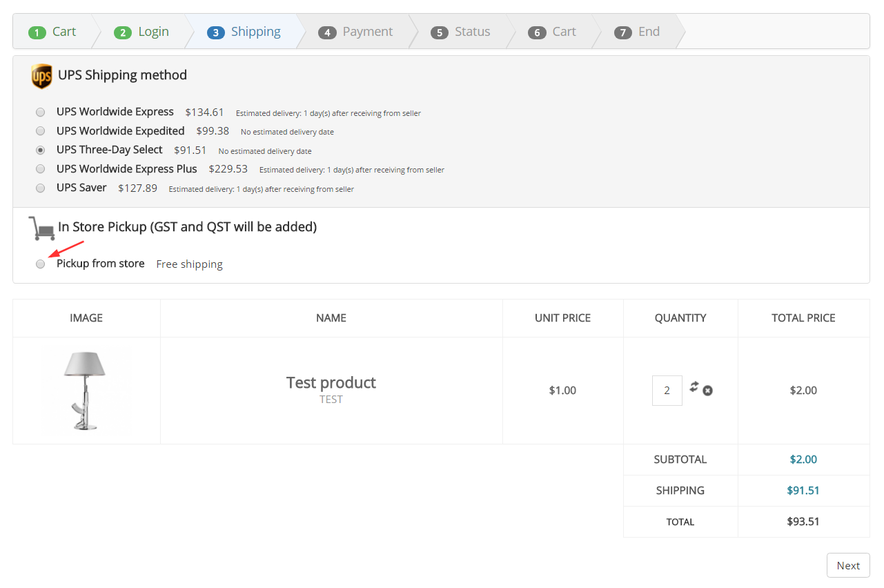
Task: Open the Payment step tab
Action: pos(356,32)
